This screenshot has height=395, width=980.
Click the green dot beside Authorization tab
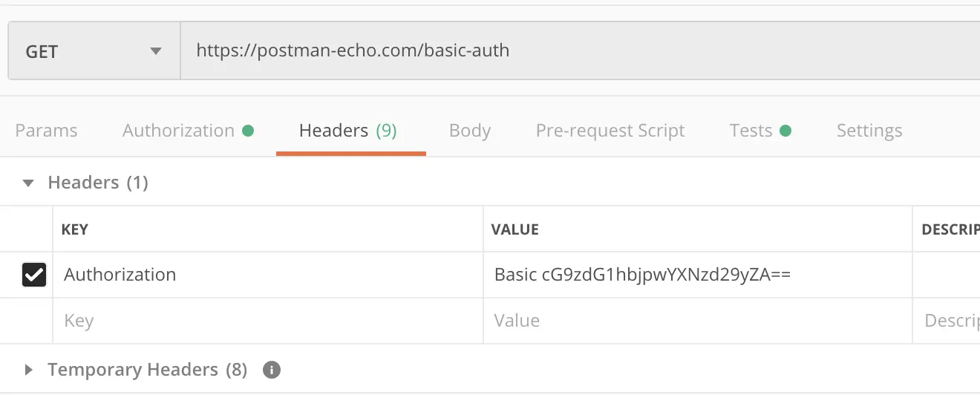click(x=248, y=131)
